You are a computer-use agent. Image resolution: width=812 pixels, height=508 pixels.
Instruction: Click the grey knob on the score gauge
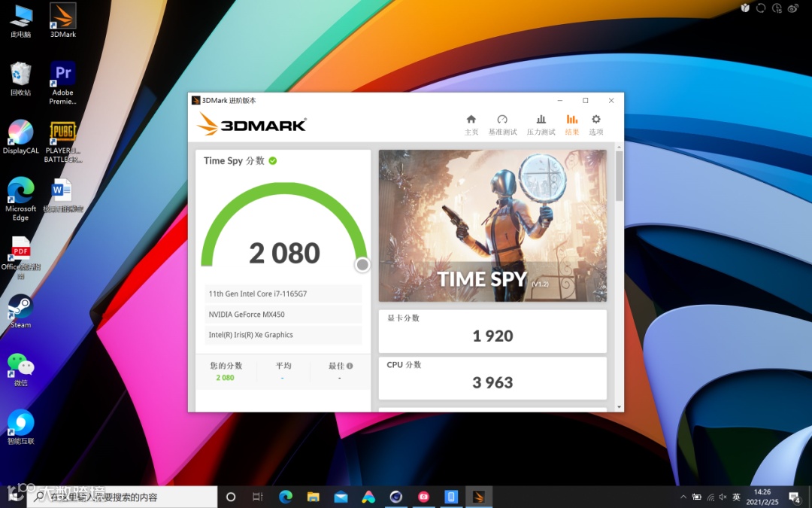click(362, 265)
